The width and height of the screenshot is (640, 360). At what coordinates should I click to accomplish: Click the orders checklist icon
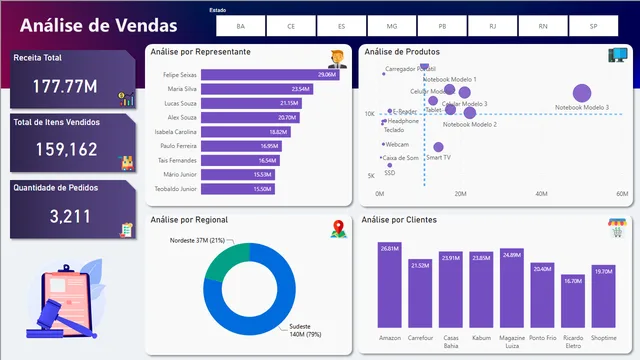[127, 230]
